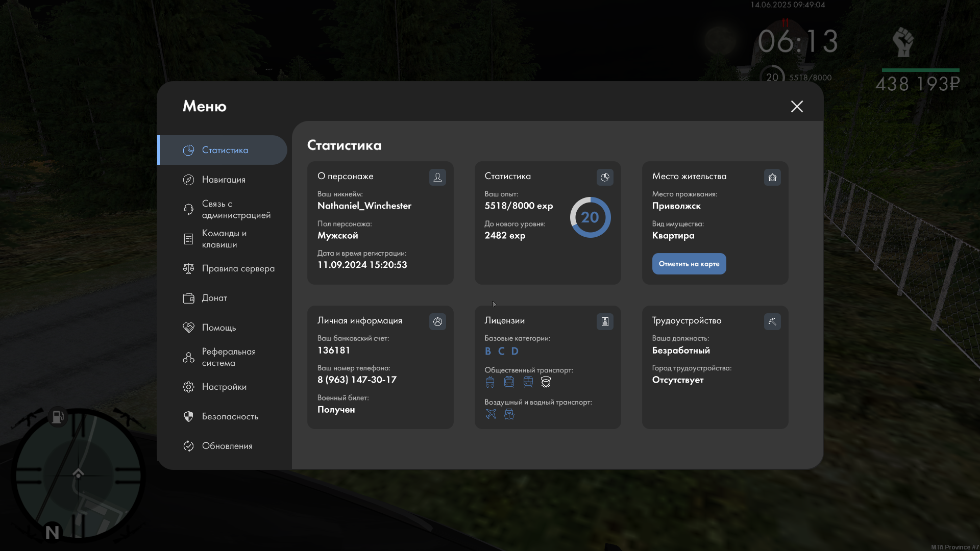Viewport: 980px width, 551px height.
Task: Click the Приволжск residence value
Action: pos(676,206)
